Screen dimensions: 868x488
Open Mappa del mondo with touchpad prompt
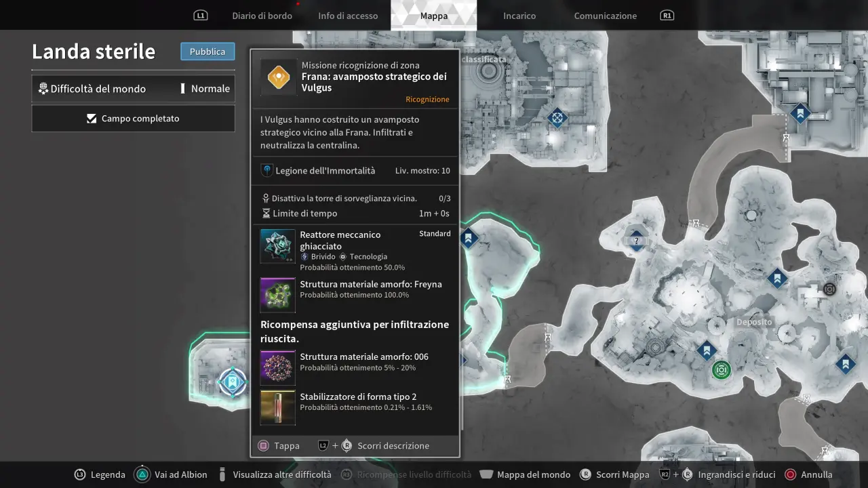point(524,474)
